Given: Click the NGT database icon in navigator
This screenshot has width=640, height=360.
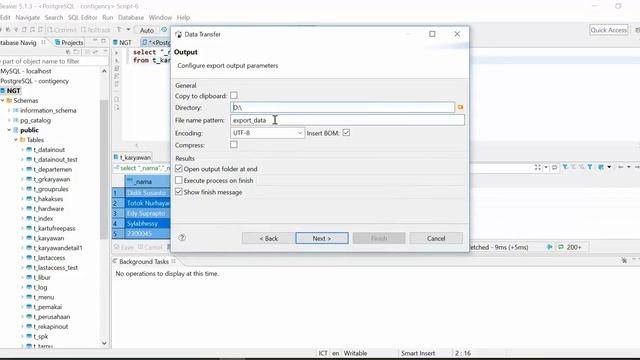Looking at the screenshot, I should (2, 91).
